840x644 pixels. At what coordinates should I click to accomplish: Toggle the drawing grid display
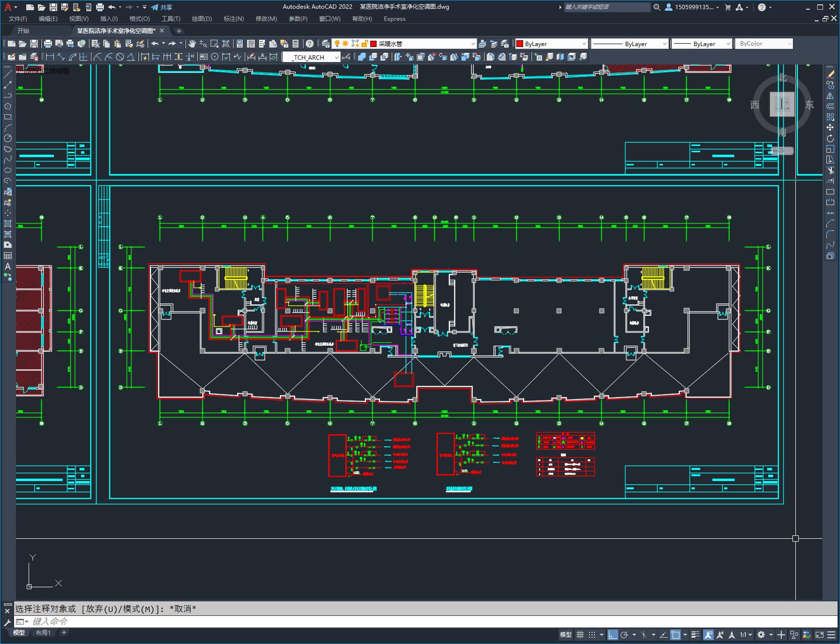(580, 634)
